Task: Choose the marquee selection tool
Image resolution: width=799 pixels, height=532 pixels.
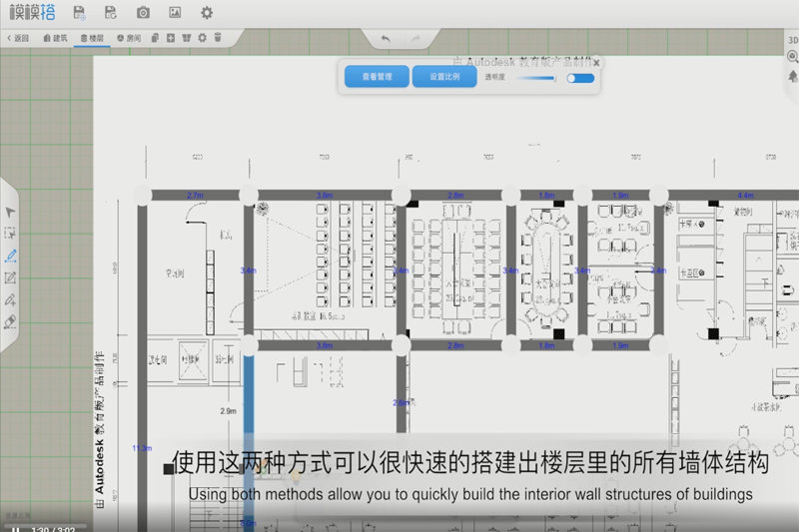Action: [11, 234]
